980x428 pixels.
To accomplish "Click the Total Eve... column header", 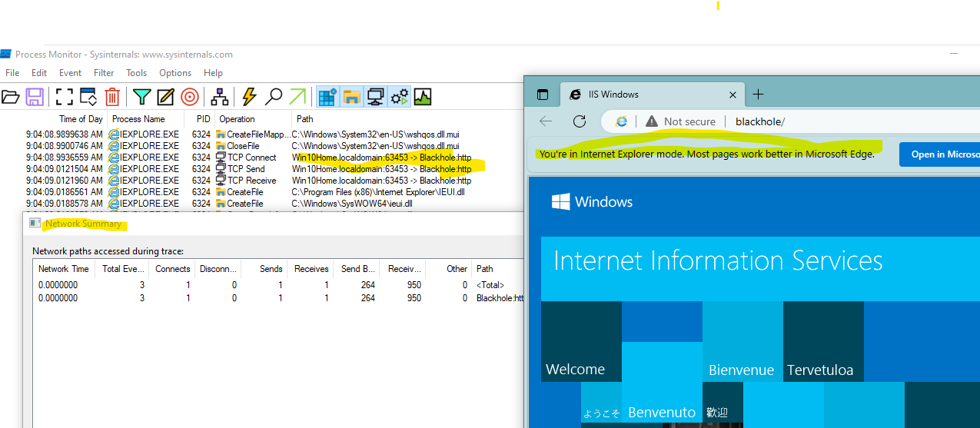I will tap(121, 269).
